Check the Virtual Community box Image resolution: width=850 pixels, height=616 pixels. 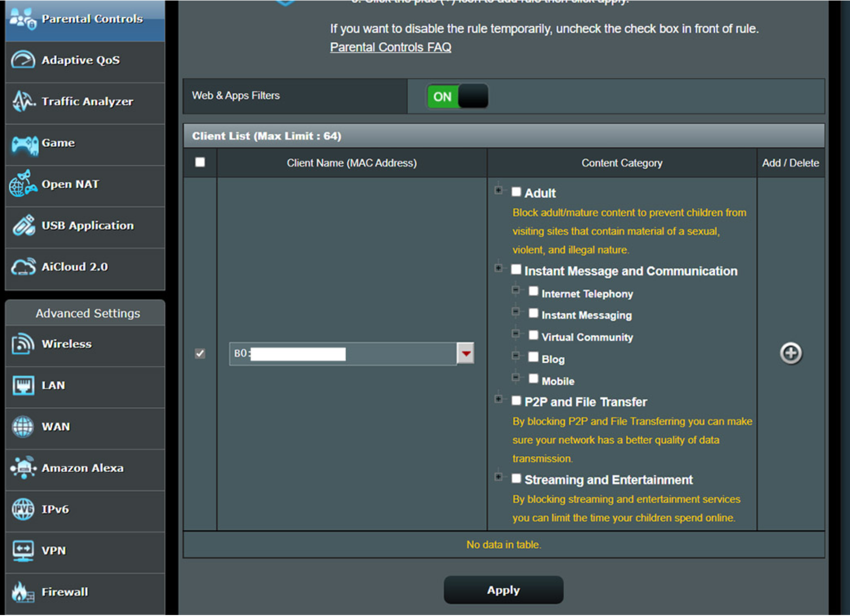click(534, 335)
